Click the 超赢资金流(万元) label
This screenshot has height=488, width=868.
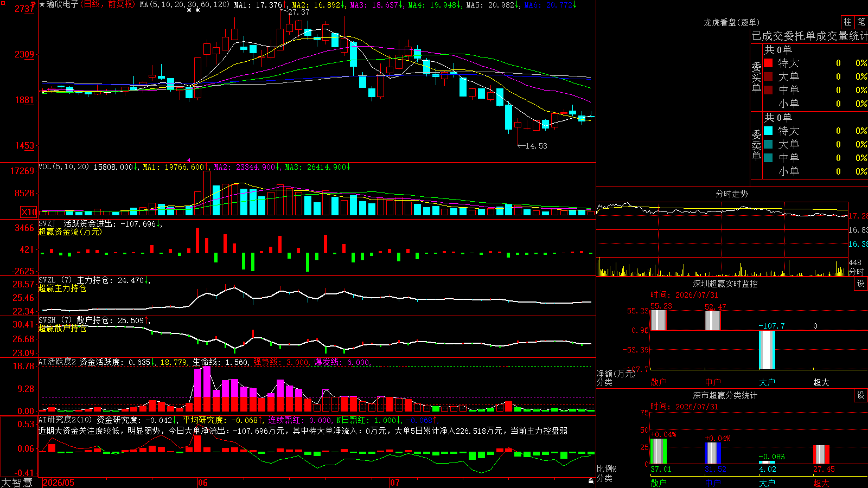point(70,232)
